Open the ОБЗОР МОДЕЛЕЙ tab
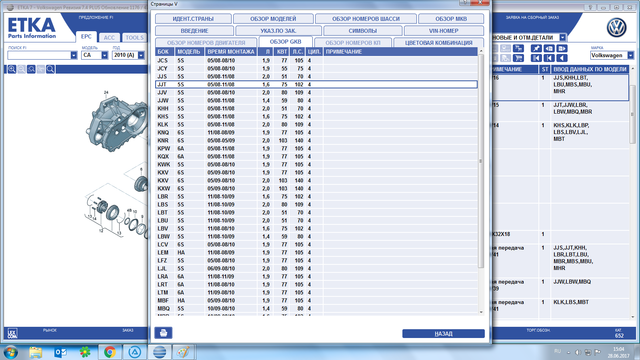640x360 pixels. click(273, 19)
